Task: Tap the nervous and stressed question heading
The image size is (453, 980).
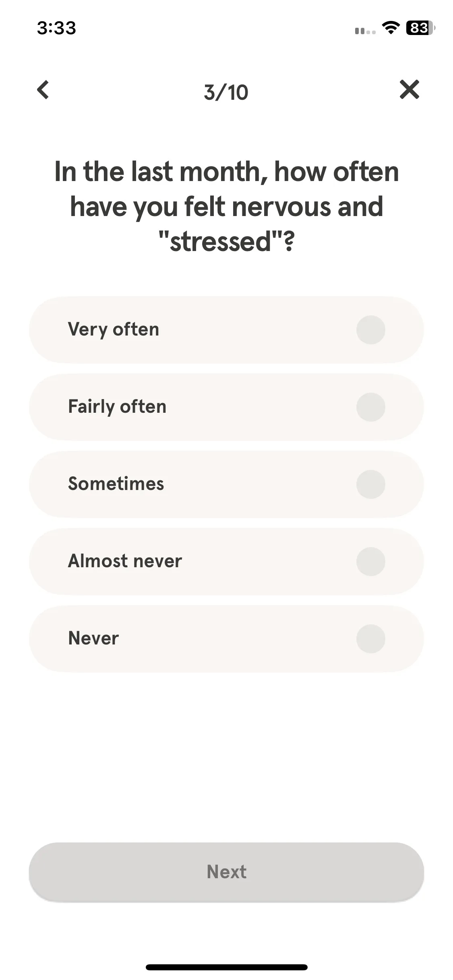Action: click(x=226, y=206)
